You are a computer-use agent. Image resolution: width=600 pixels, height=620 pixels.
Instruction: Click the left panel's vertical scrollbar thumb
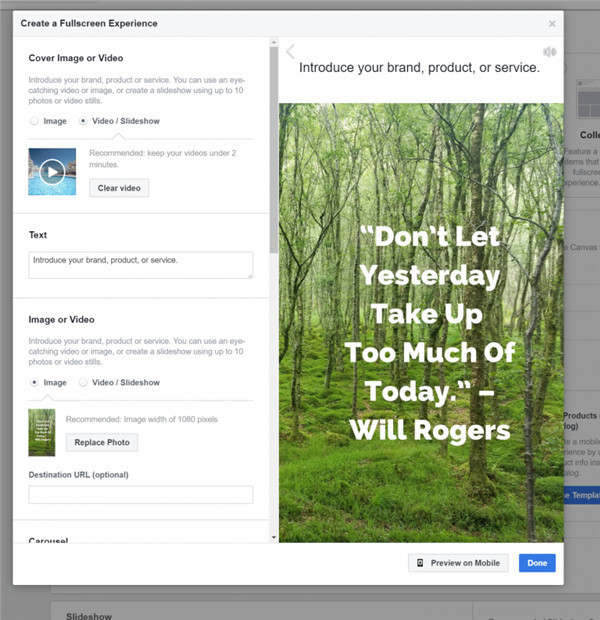pos(274,150)
